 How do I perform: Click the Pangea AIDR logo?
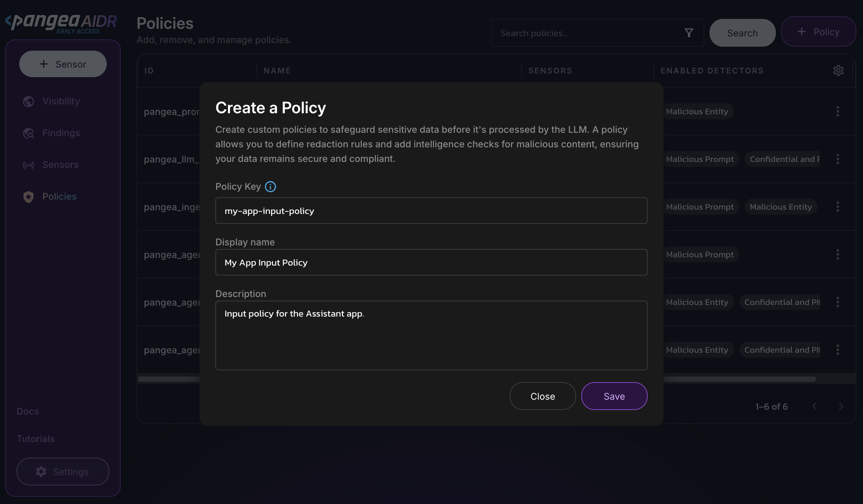[61, 23]
